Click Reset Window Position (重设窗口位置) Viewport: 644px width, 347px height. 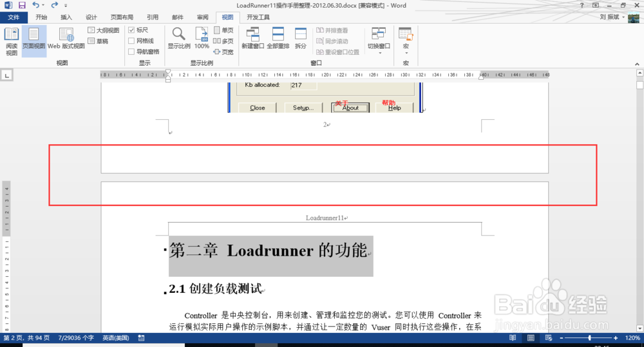(337, 52)
